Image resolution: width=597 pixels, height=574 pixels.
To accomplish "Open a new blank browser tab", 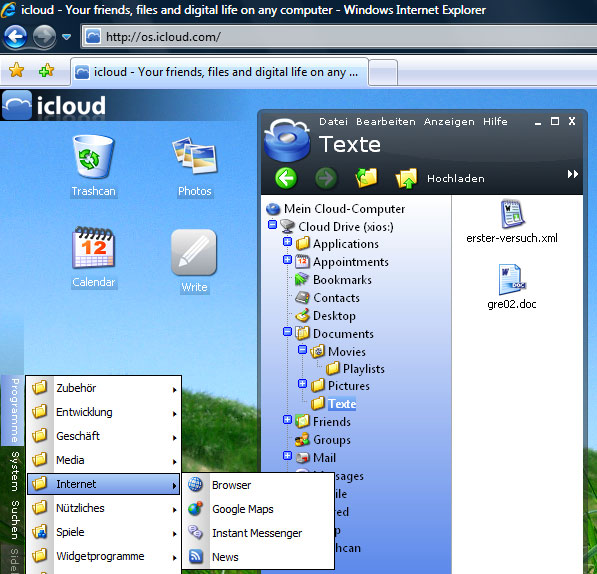I will pyautogui.click(x=383, y=72).
